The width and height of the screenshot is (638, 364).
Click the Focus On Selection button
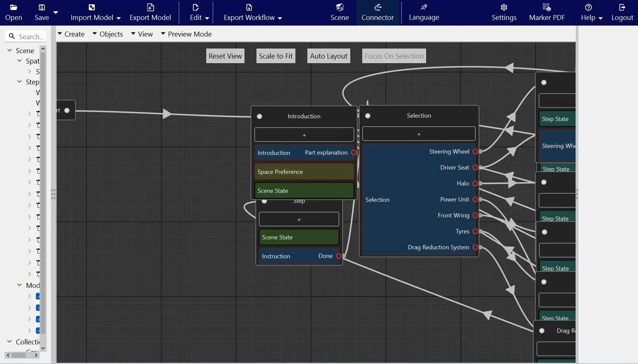(x=394, y=56)
